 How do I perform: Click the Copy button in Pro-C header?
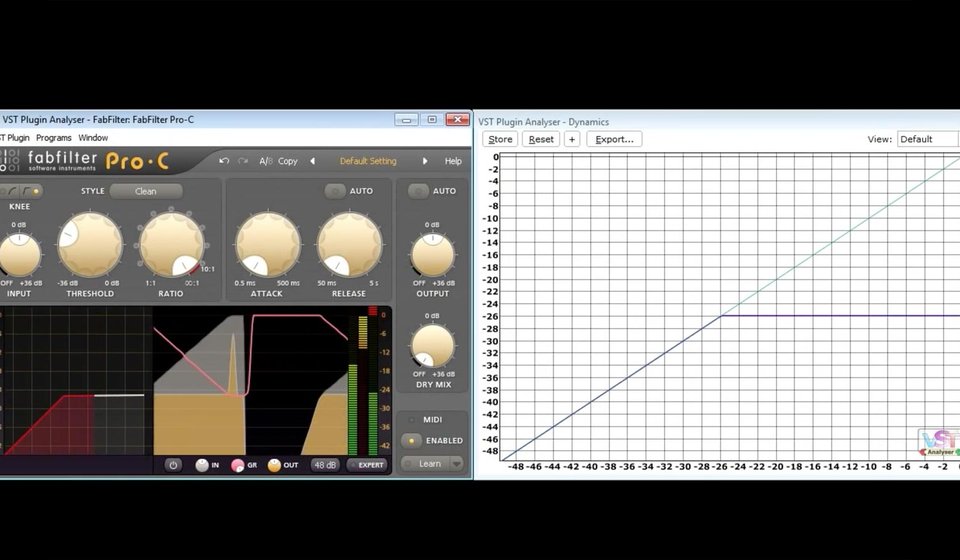point(288,161)
